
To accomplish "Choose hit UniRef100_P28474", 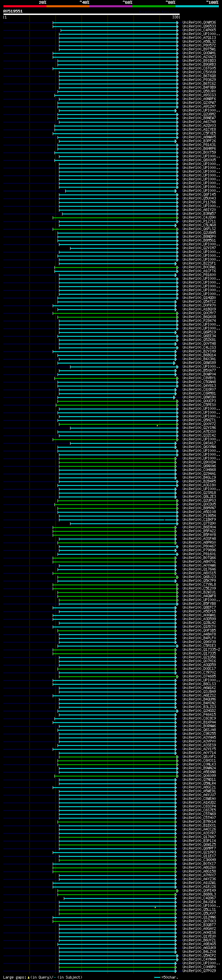I will (x=199, y=321).
